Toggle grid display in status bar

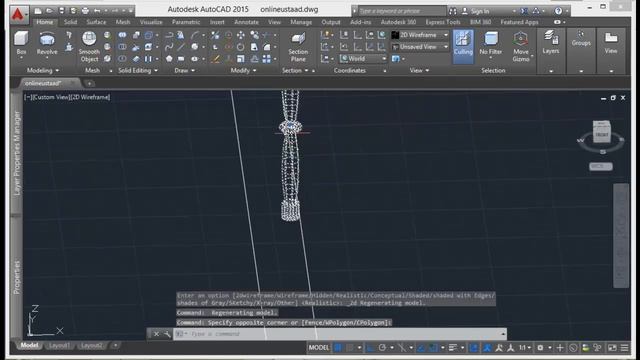point(338,348)
